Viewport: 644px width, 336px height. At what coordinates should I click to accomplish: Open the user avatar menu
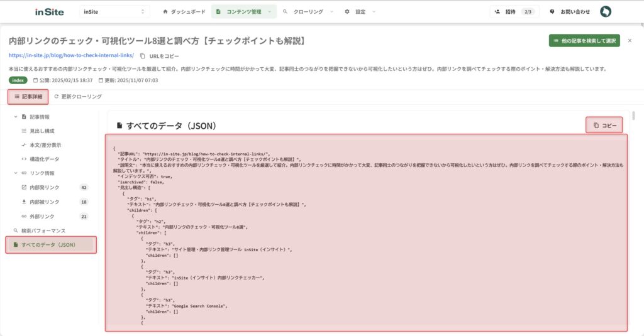point(606,11)
